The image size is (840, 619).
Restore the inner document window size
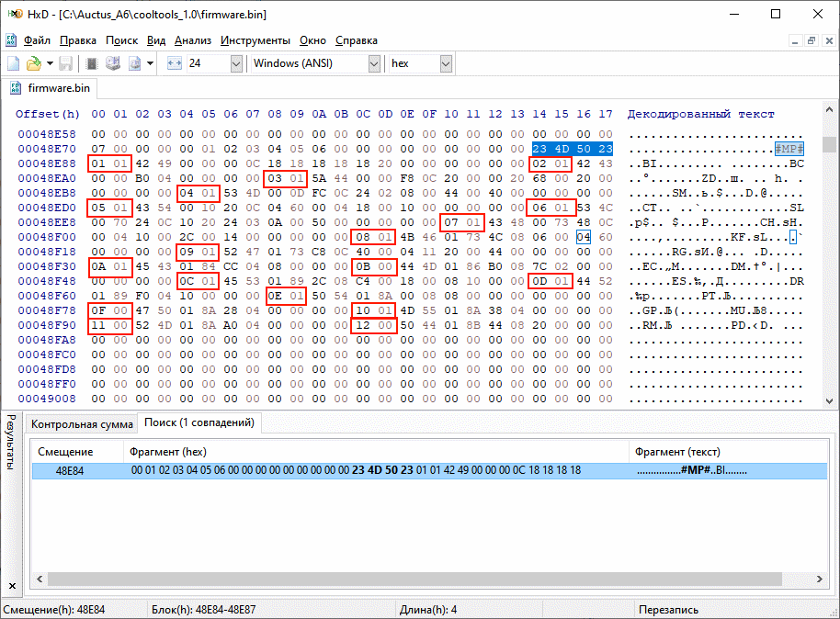[812, 40]
